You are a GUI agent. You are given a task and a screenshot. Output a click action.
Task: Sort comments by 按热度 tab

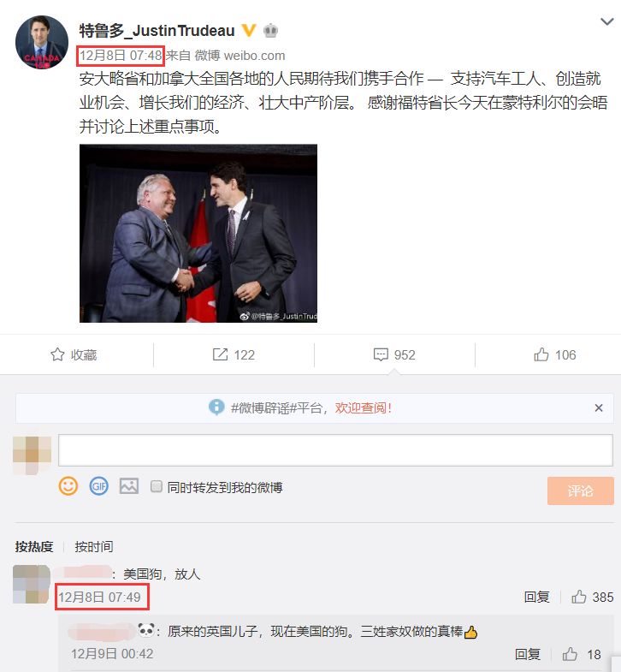pyautogui.click(x=34, y=546)
